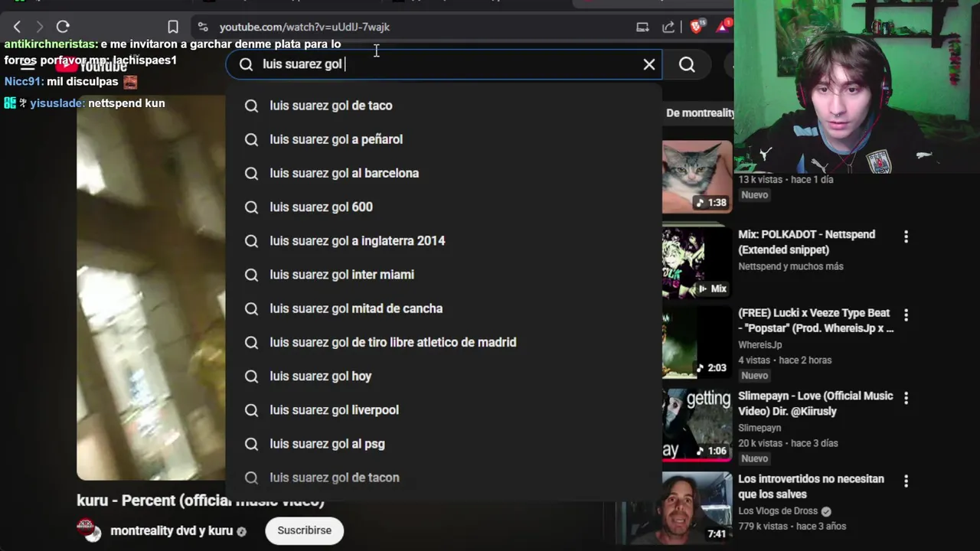Select suggestion 'luis suarez gol mitad de cancha'
The height and width of the screenshot is (551, 980).
tap(444, 308)
